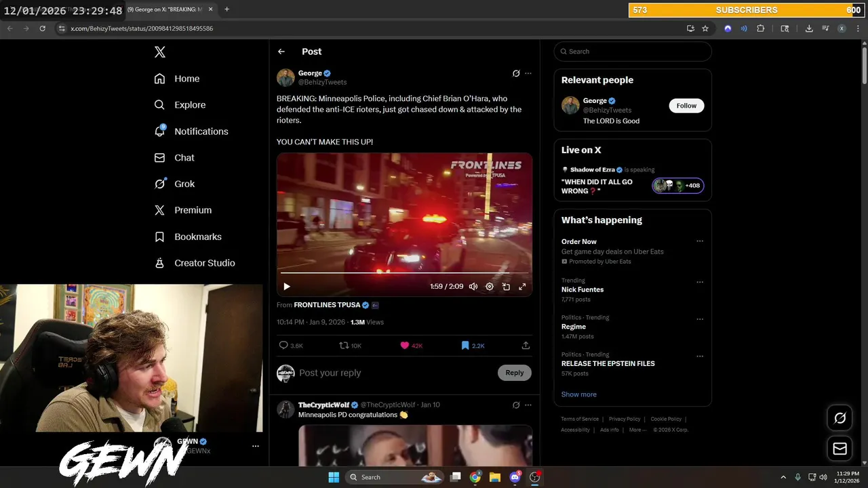Click the Grok icon on George's post
Image resolution: width=868 pixels, height=488 pixels.
coord(516,73)
